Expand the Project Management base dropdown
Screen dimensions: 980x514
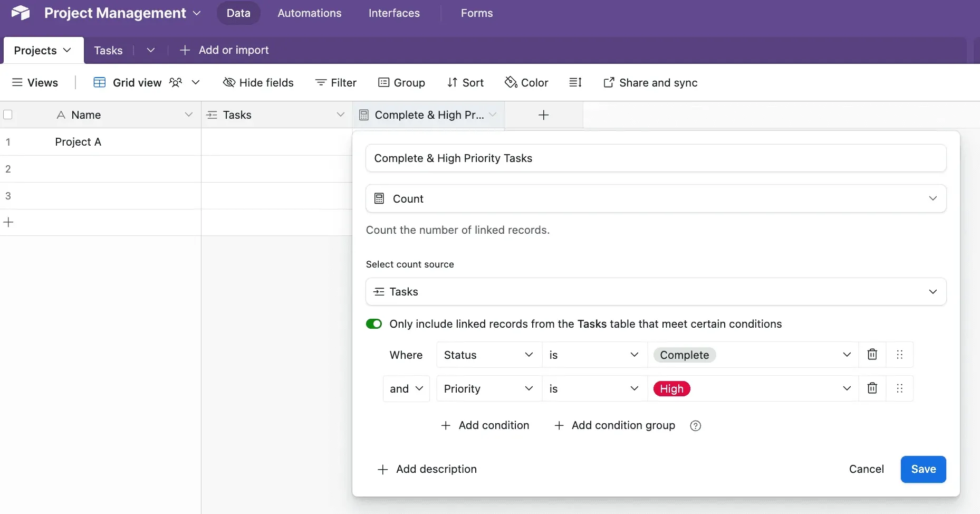coord(197,13)
